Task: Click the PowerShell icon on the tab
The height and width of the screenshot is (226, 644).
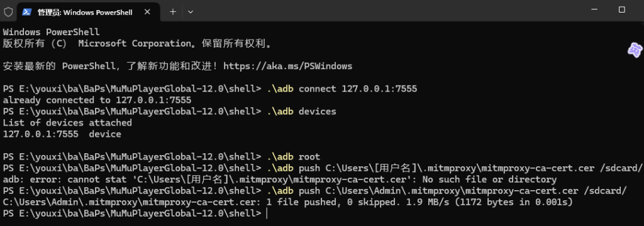Action: coord(26,12)
